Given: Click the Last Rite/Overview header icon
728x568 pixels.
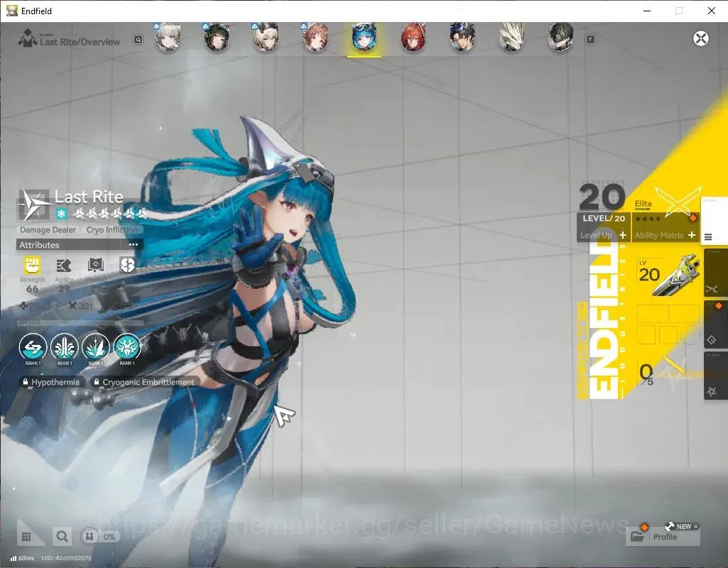Looking at the screenshot, I should coord(28,38).
